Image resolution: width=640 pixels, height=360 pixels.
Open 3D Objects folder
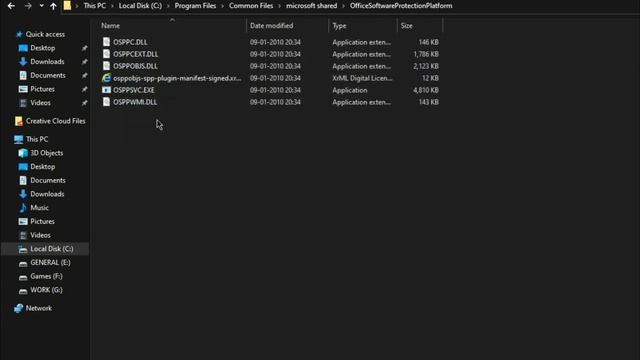(x=47, y=153)
